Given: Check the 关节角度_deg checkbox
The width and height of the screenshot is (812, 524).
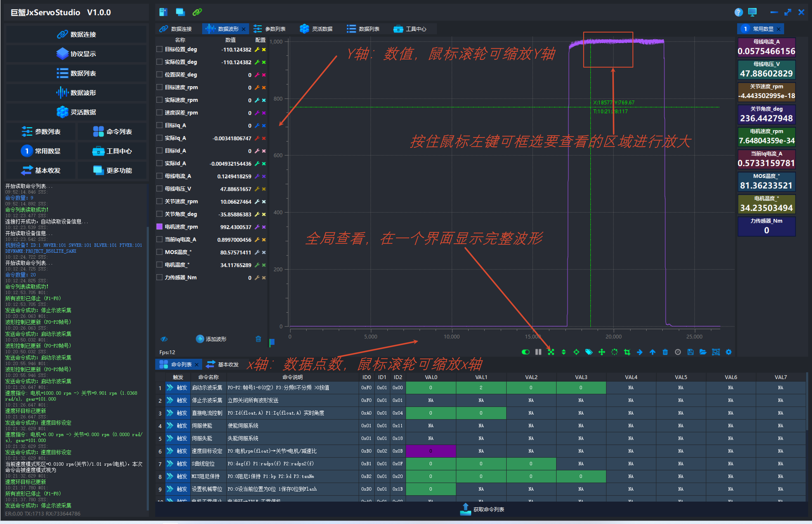Looking at the screenshot, I should (159, 214).
